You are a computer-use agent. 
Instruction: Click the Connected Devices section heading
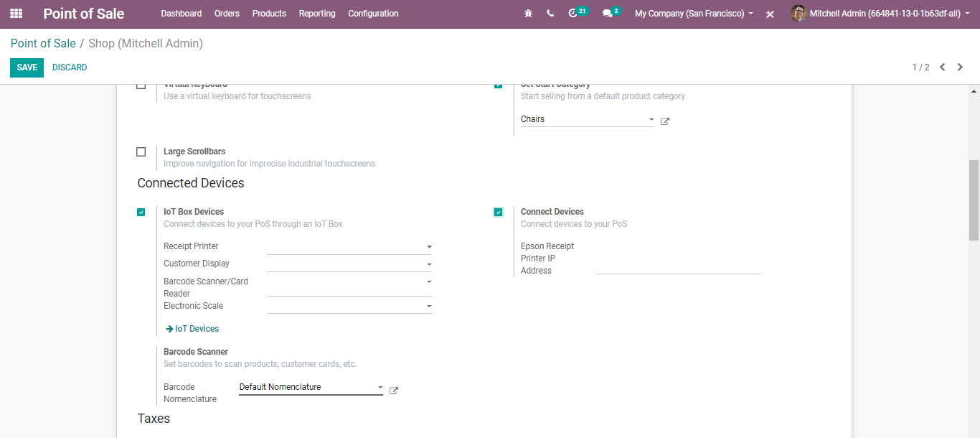coord(191,183)
